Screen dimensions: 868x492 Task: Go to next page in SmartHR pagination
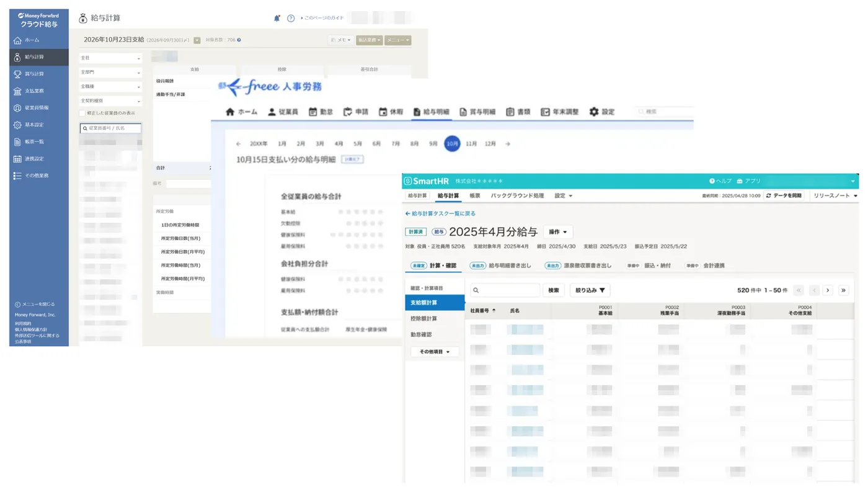[828, 290]
